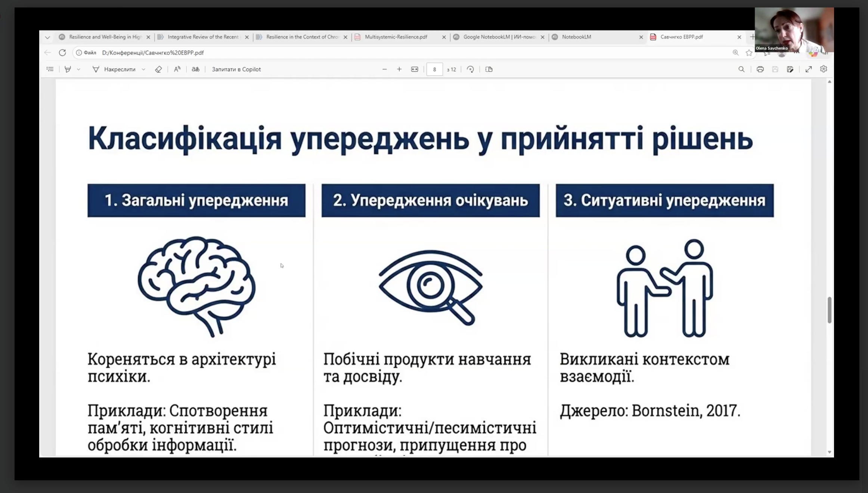Enter full screen mode for the PDF
Screen dimensions: 868x493
(808, 69)
